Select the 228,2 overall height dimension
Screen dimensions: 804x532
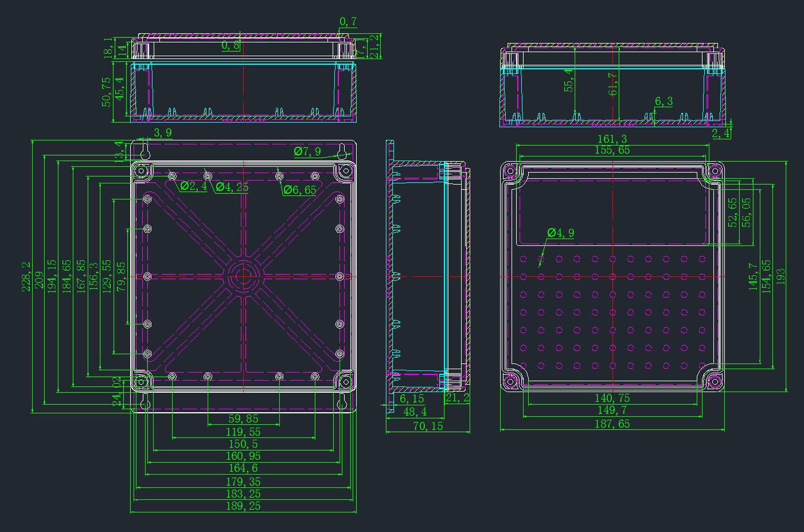pyautogui.click(x=26, y=276)
